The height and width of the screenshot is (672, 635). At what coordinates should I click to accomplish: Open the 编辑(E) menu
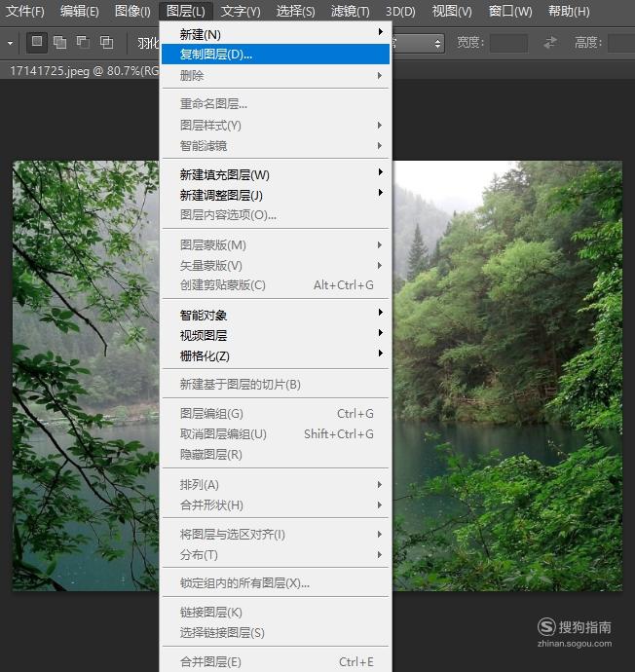79,11
